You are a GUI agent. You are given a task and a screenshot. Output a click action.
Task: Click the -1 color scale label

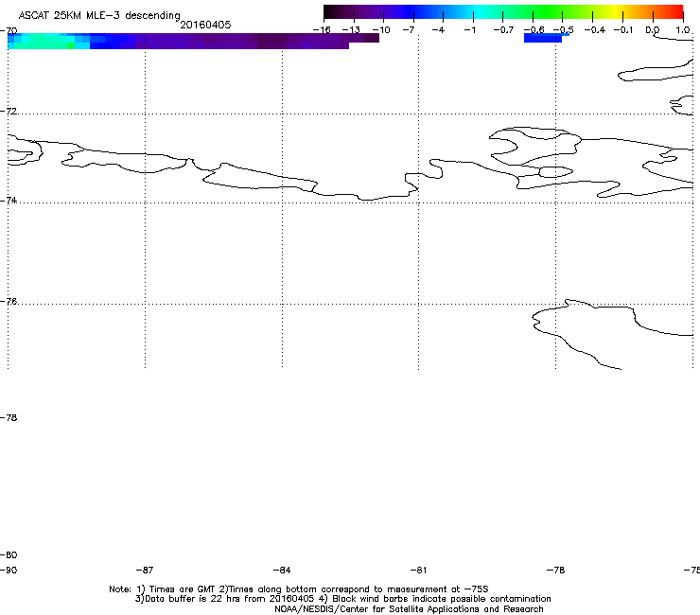(x=469, y=30)
